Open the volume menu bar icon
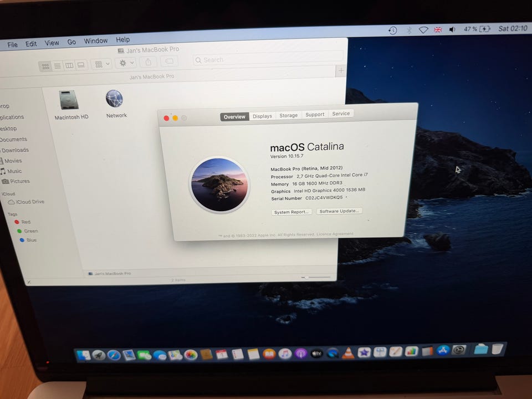Screen dimensions: 532x399 click(452, 29)
